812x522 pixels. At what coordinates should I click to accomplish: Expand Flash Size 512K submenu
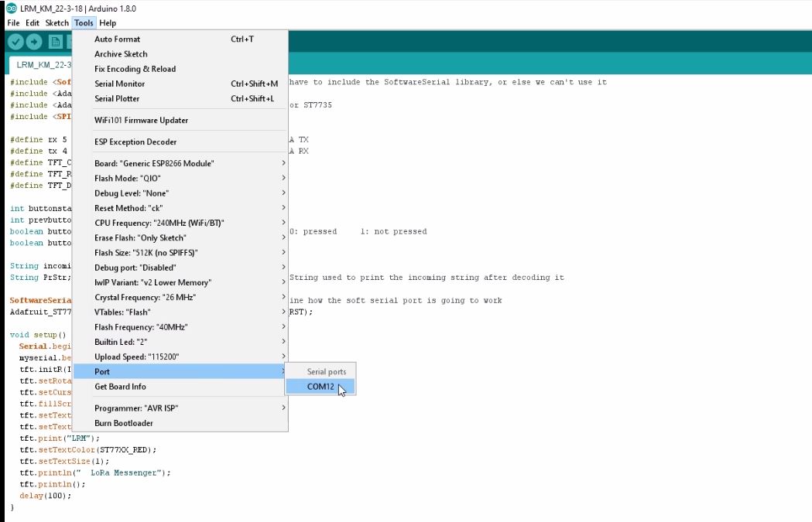(180, 252)
